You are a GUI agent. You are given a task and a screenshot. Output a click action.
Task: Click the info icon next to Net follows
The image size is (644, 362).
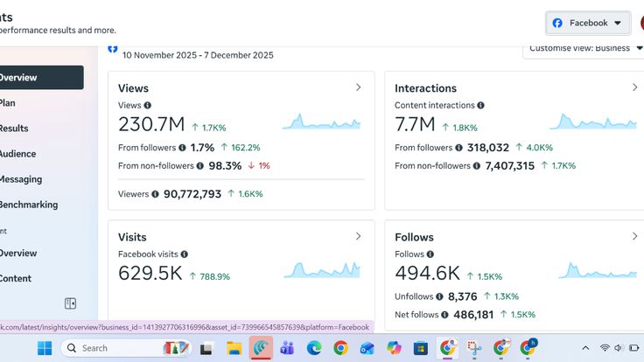445,315
